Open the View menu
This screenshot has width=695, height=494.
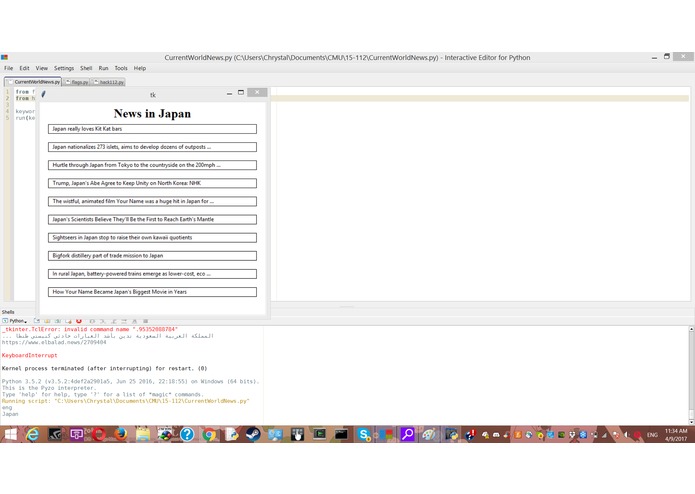click(x=42, y=68)
